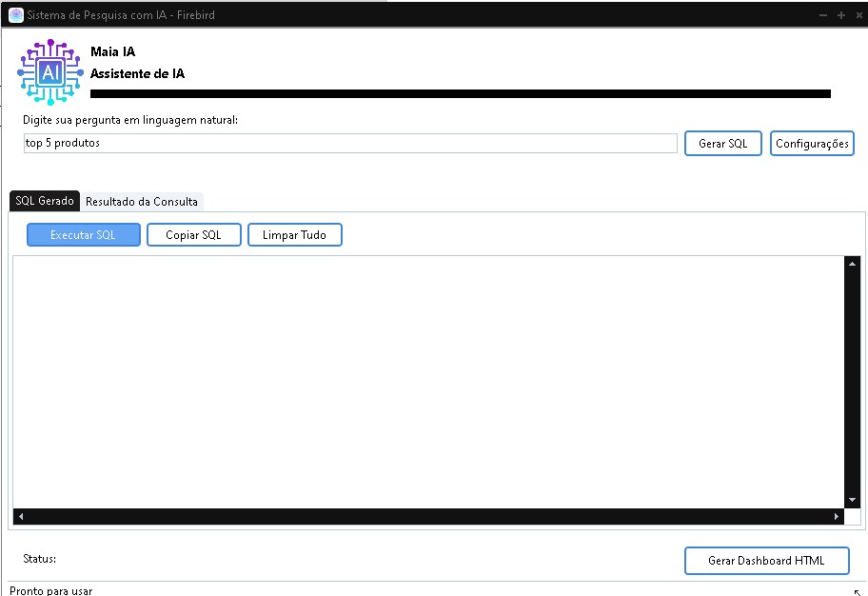Open Configurações settings
This screenshot has width=868, height=596.
pyautogui.click(x=812, y=144)
